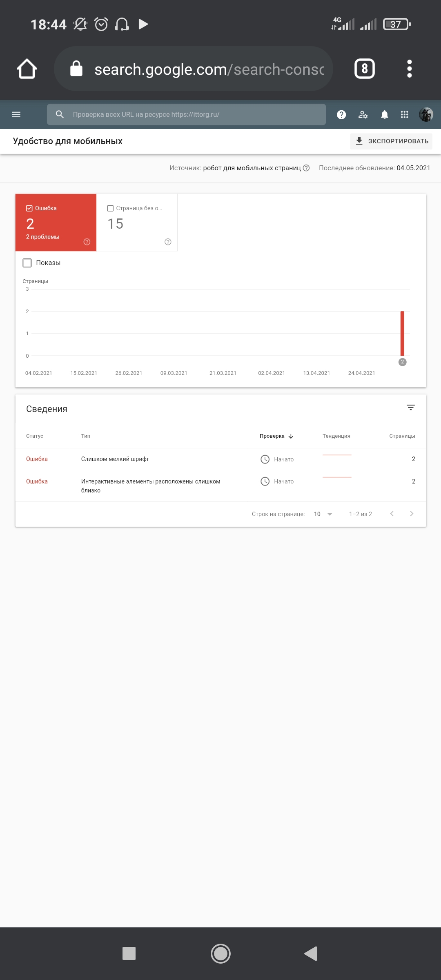Open the browser tab switcher showing 8
This screenshot has width=441, height=980.
point(364,69)
